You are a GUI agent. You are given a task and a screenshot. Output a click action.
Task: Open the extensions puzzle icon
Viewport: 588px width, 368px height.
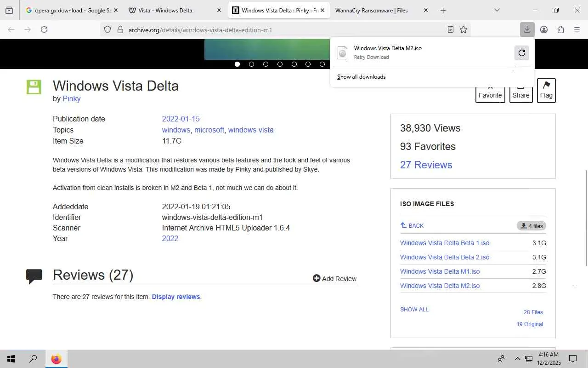point(560,29)
